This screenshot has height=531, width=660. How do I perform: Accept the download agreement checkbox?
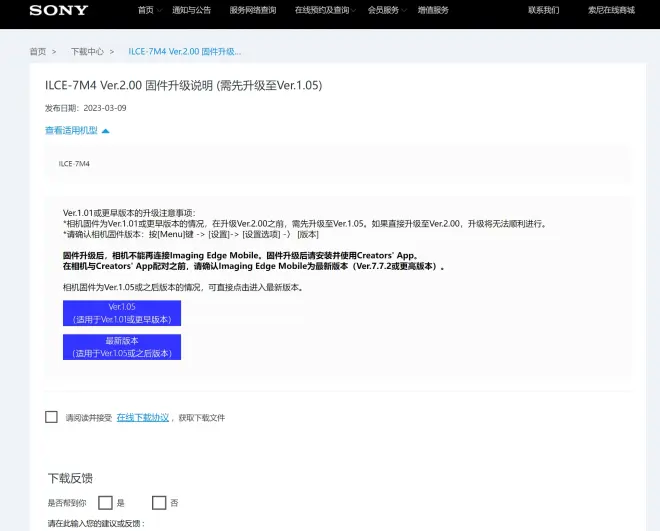(51, 417)
